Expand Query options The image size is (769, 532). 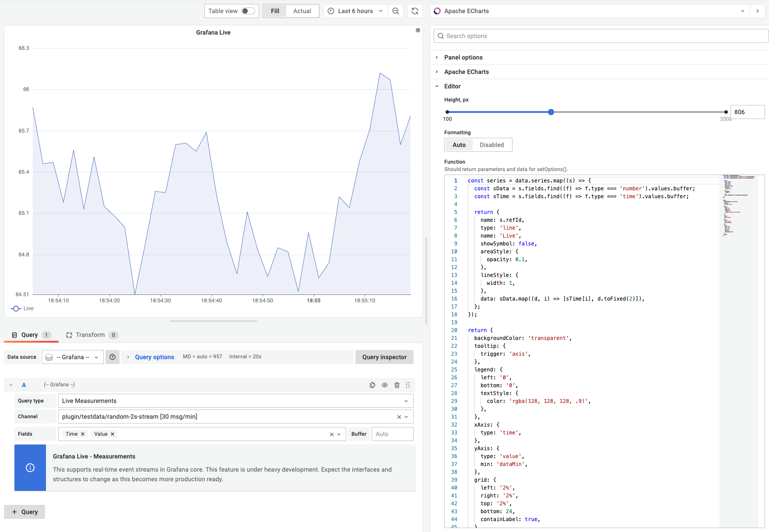[155, 357]
